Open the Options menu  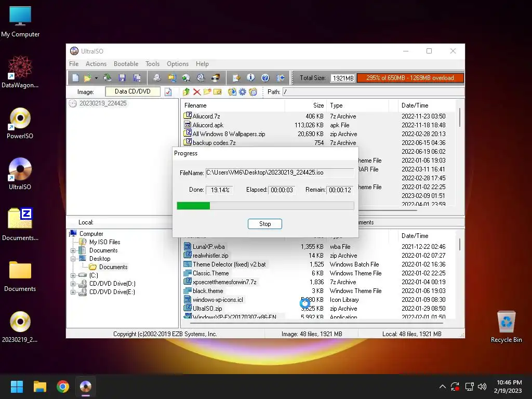(178, 64)
